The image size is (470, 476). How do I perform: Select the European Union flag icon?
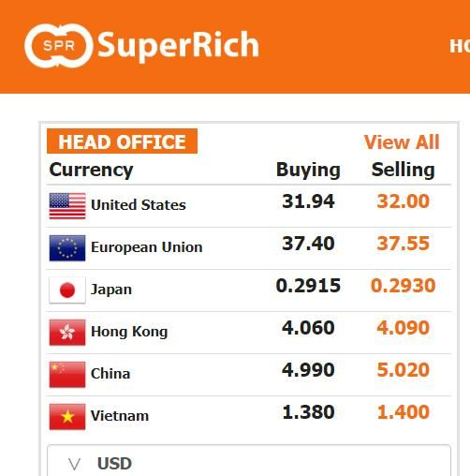(x=67, y=248)
